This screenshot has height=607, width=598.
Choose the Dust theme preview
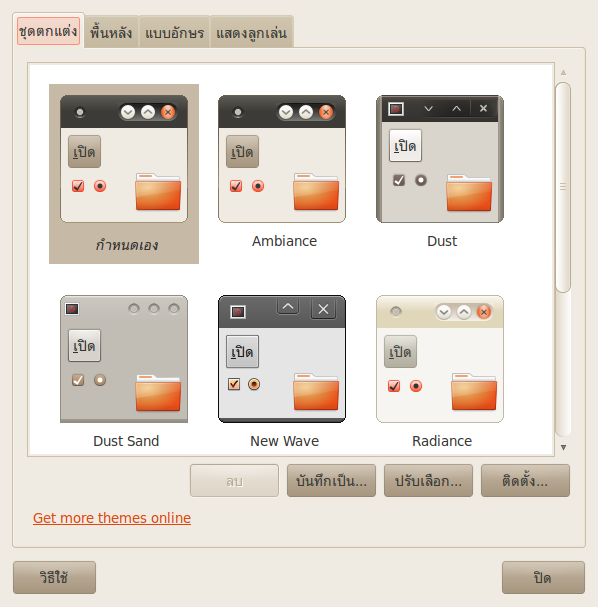[x=440, y=159]
